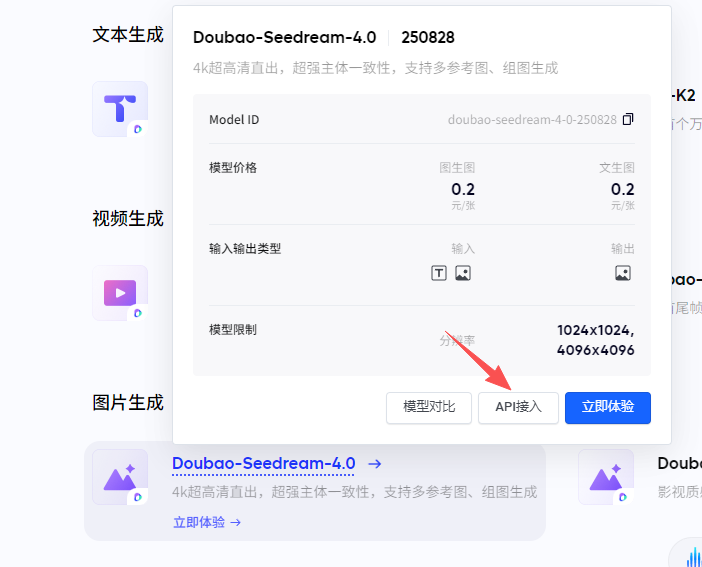Open the 文本生成 model icon
The height and width of the screenshot is (567, 702).
pos(120,109)
